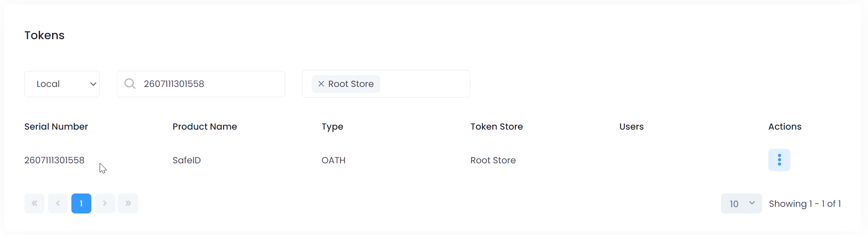Click the Token Store column header
The image size is (868, 235).
pos(497,127)
